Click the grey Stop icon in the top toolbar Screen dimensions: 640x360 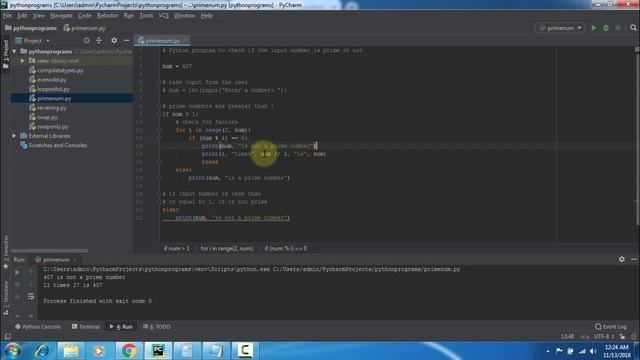point(618,28)
